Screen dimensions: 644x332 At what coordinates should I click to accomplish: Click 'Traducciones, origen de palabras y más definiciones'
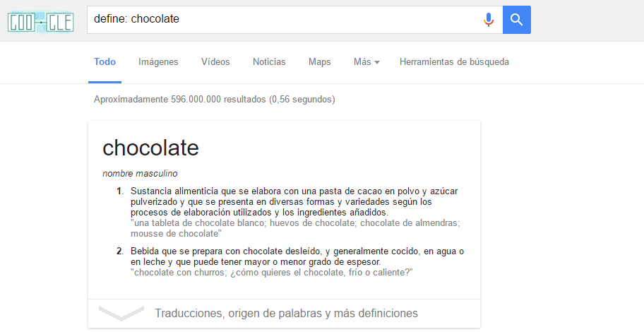[x=286, y=313]
